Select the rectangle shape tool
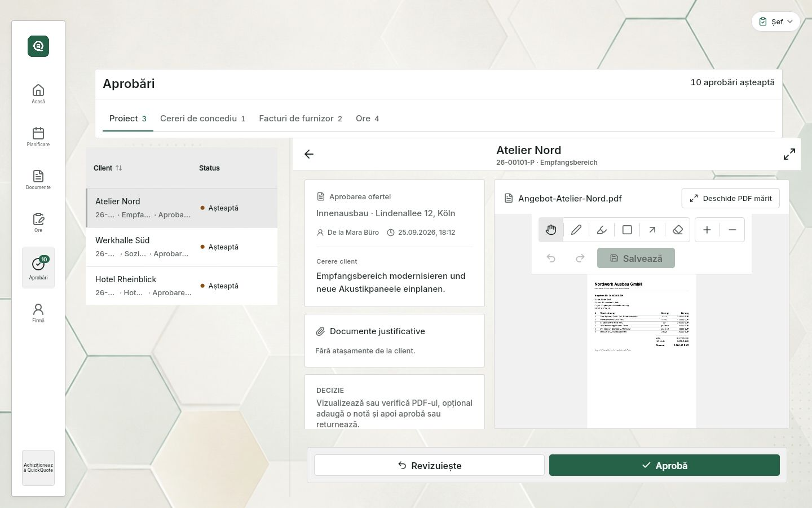 (x=627, y=230)
